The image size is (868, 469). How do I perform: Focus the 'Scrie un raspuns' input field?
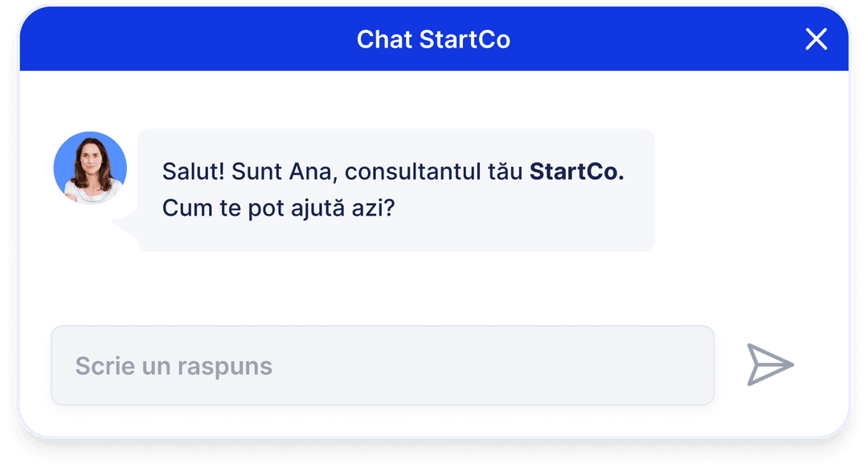click(383, 365)
